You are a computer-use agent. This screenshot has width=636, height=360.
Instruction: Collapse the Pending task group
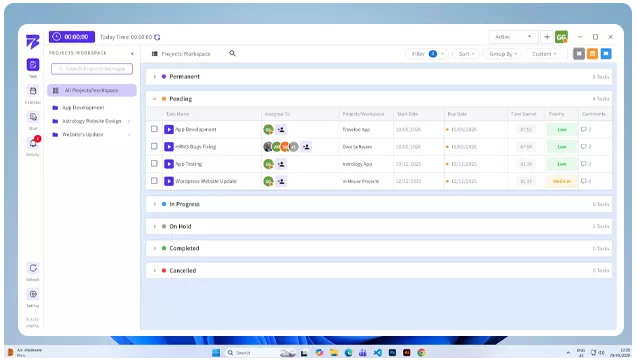[155, 99]
